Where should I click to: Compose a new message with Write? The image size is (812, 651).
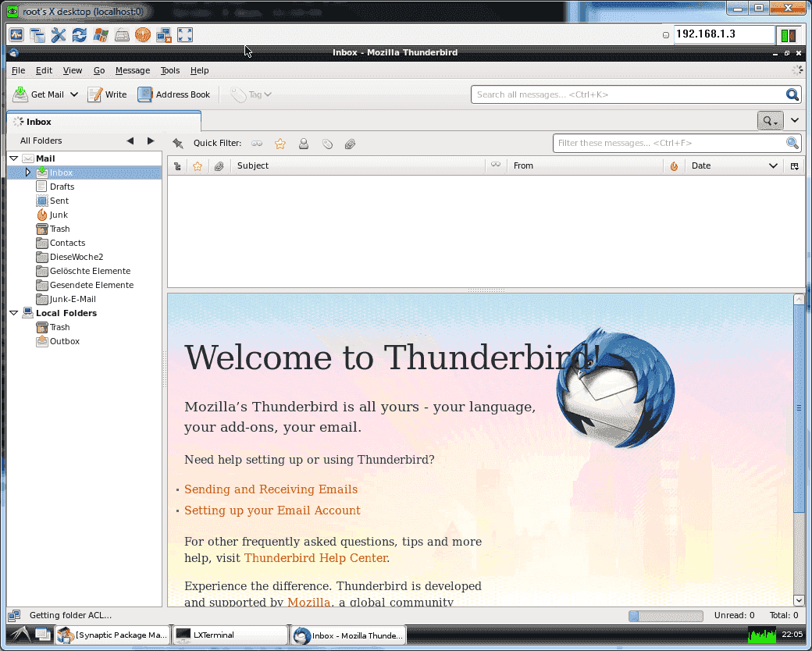pos(108,94)
